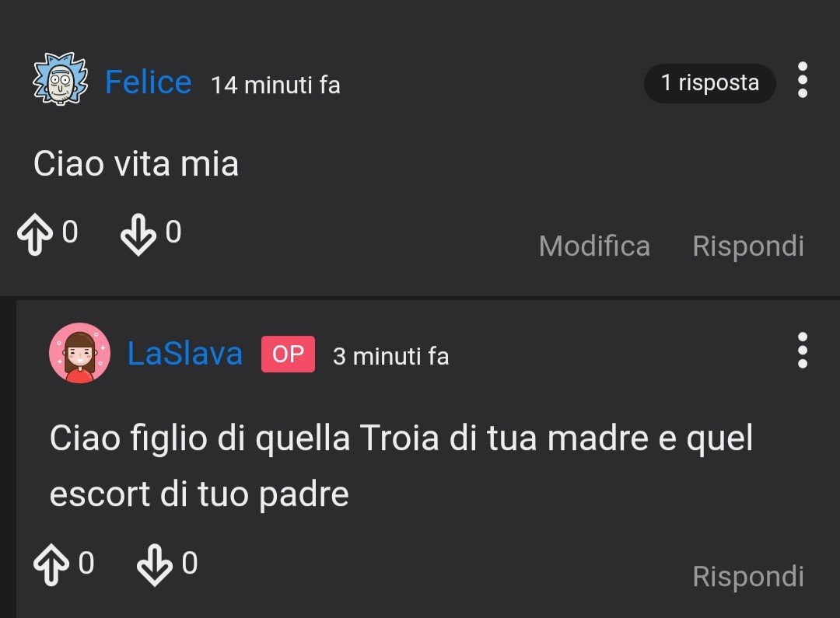Open Felice's profile via username
This screenshot has width=840, height=618.
(149, 82)
